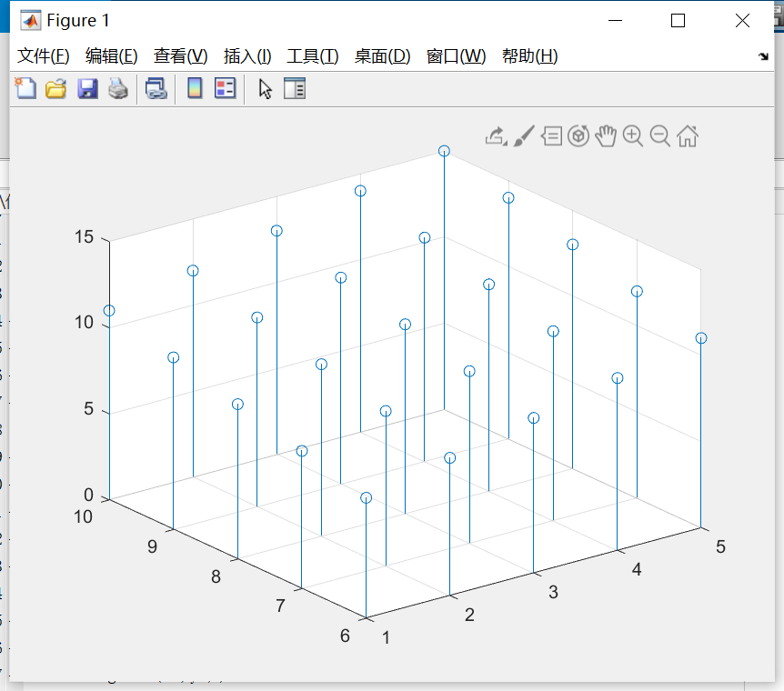Click the Figure 1 window title text
This screenshot has height=691, width=784.
click(x=78, y=21)
